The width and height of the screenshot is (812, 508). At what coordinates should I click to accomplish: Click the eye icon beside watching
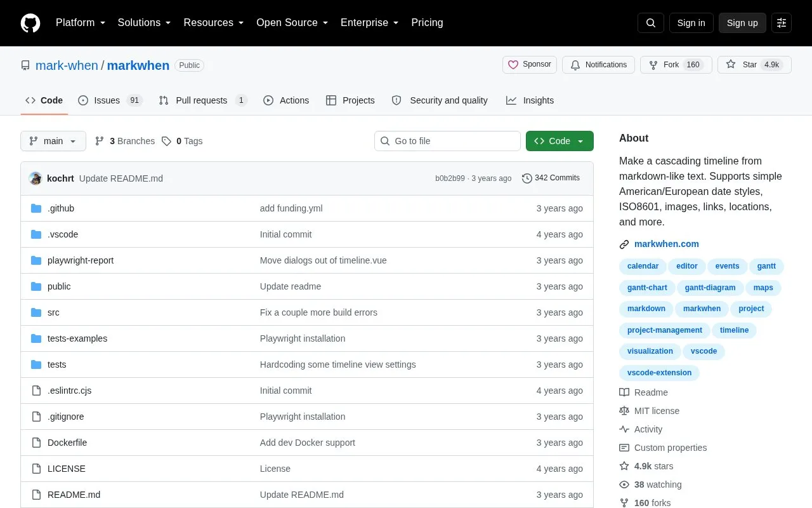point(624,485)
